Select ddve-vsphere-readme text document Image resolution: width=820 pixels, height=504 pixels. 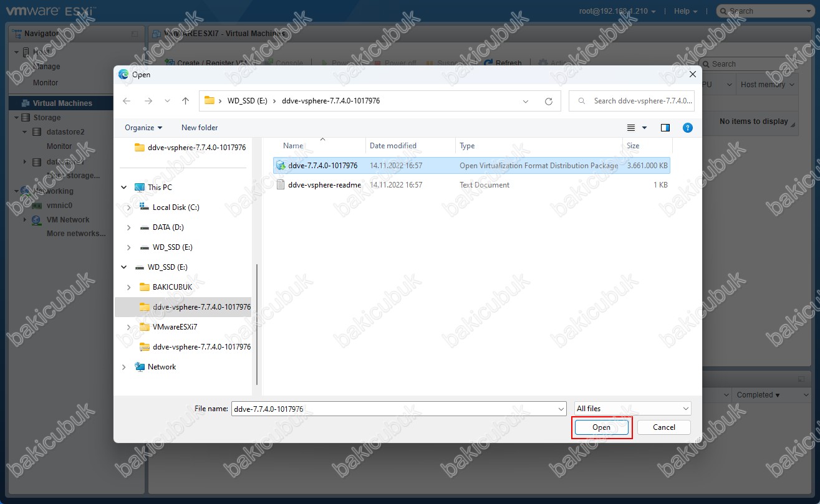[x=471, y=185]
